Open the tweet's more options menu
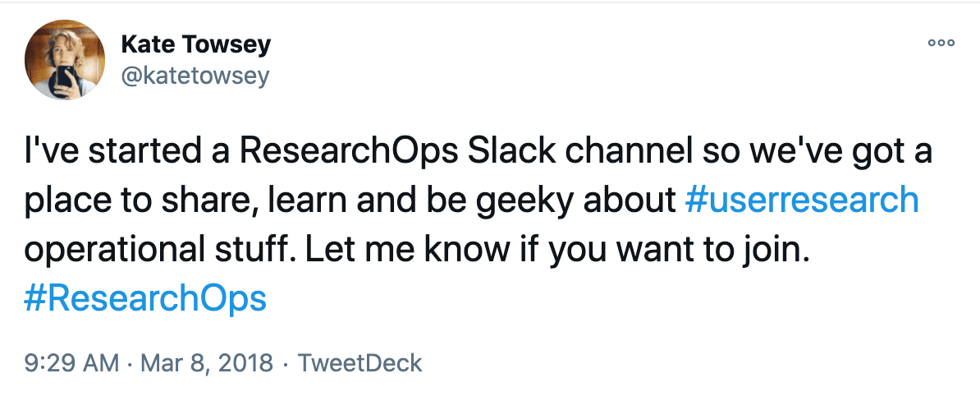The height and width of the screenshot is (401, 980). click(941, 43)
